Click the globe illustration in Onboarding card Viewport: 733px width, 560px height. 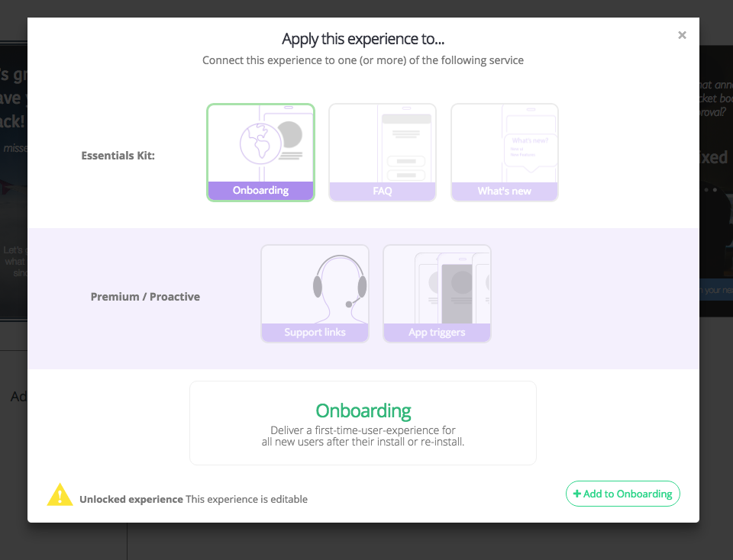(261, 143)
